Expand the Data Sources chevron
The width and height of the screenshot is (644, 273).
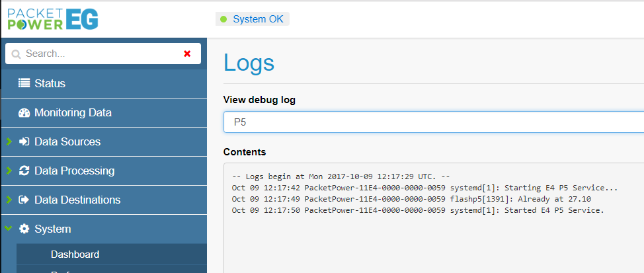pyautogui.click(x=9, y=141)
